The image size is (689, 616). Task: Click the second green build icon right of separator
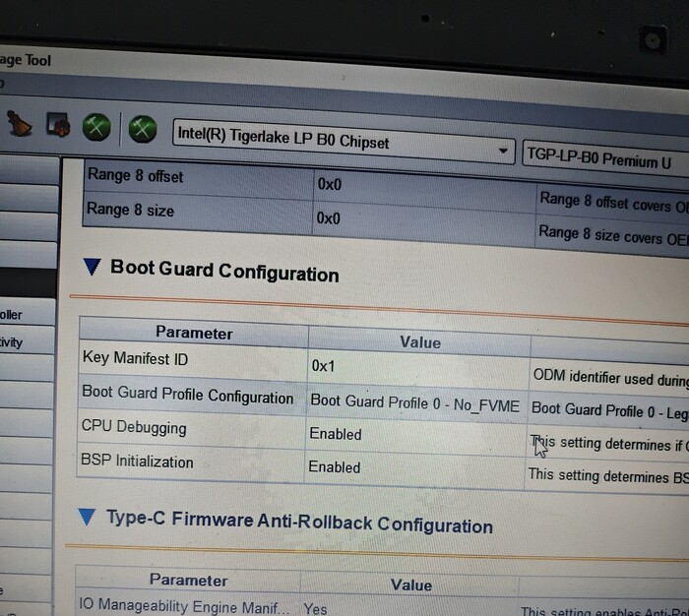click(x=145, y=128)
